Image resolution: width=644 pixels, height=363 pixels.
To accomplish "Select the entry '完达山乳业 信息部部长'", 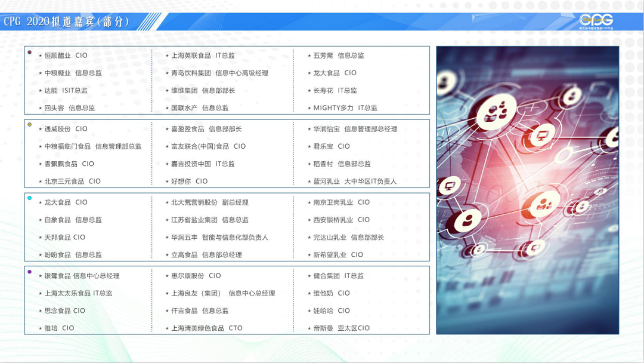I will (x=348, y=238).
